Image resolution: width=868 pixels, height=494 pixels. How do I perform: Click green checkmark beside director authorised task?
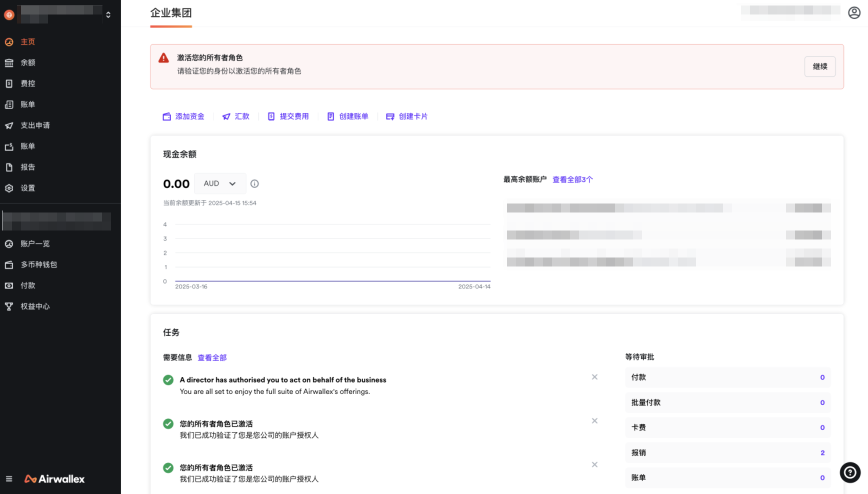tap(168, 380)
